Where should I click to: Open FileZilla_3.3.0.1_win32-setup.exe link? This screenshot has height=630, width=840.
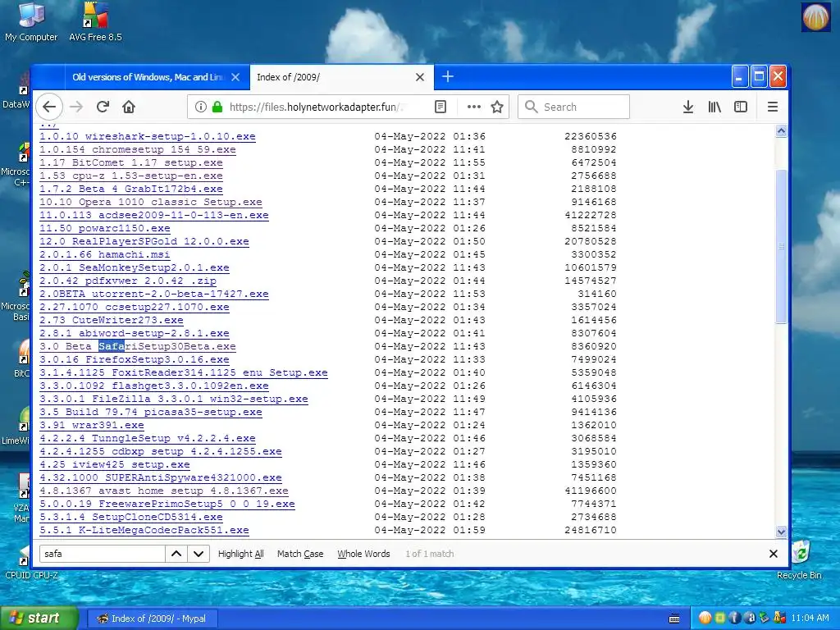(x=174, y=399)
